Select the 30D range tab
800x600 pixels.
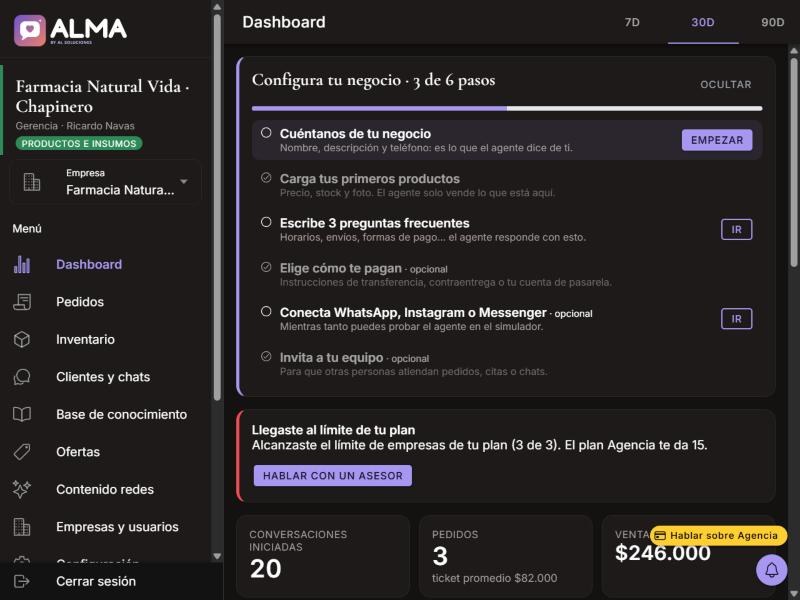[703, 22]
